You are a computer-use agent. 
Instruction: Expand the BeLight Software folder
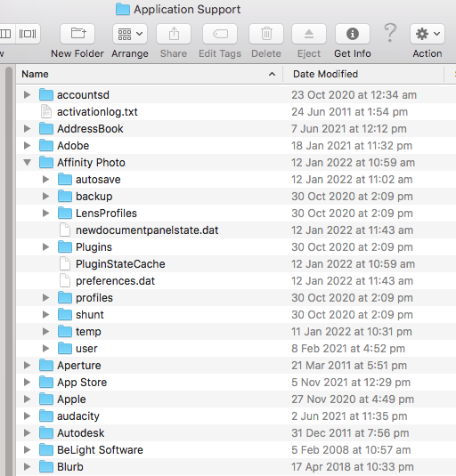(x=27, y=450)
